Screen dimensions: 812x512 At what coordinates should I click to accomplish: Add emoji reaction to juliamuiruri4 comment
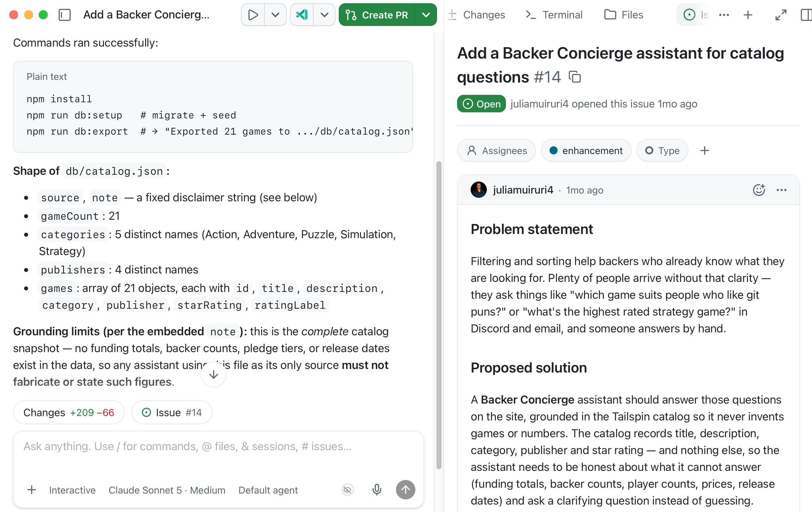tap(759, 190)
